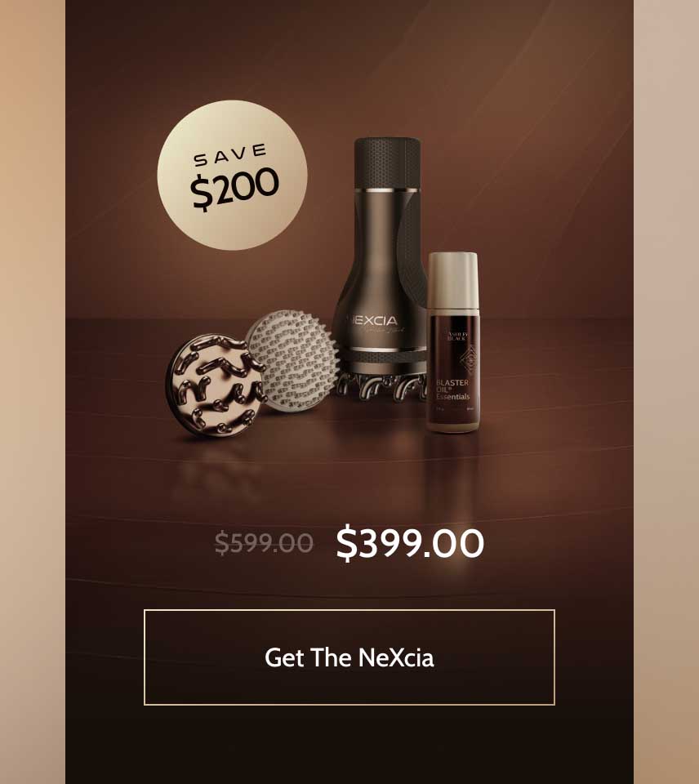Viewport: 699px width, 784px height.
Task: Click the metal claws under the NeXcia device
Action: (x=382, y=387)
